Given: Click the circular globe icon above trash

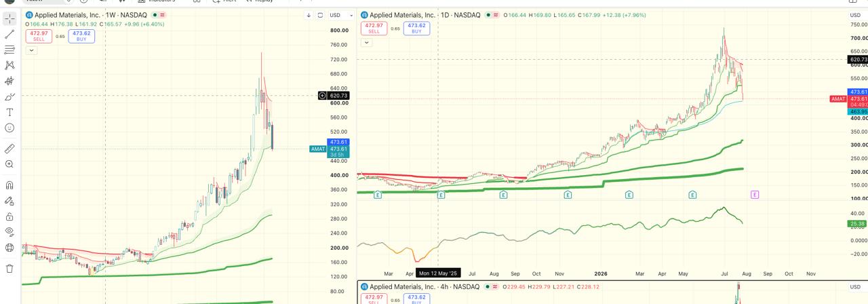Looking at the screenshot, I should point(9,248).
